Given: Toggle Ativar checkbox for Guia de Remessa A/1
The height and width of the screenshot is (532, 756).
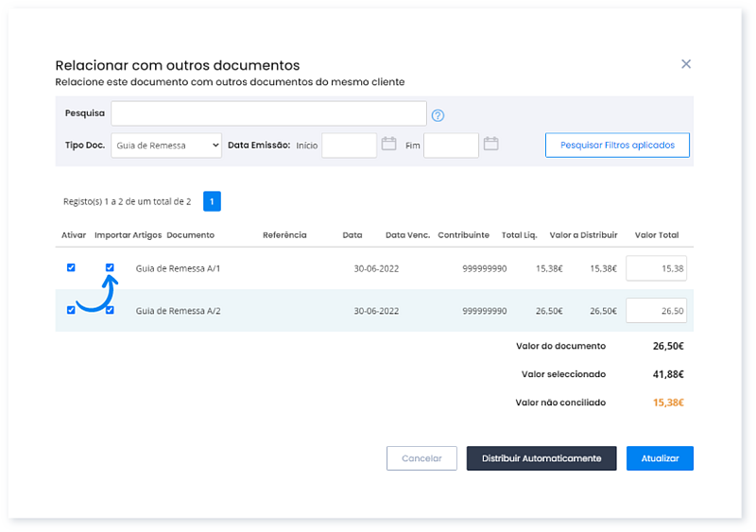Looking at the screenshot, I should click(71, 267).
